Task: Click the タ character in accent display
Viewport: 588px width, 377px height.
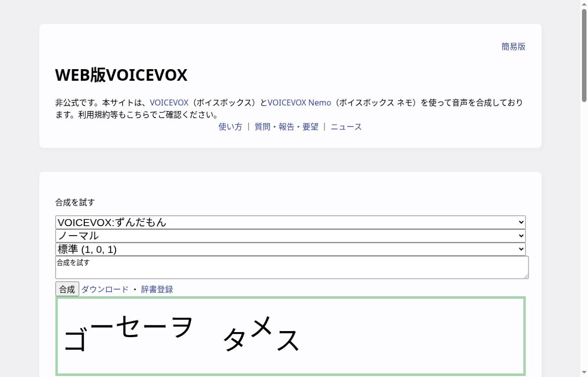Action: coord(235,339)
